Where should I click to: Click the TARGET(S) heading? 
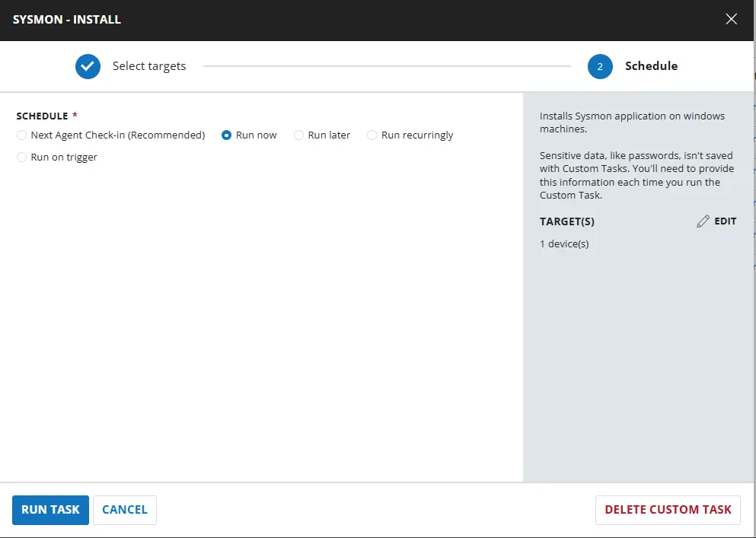click(567, 221)
